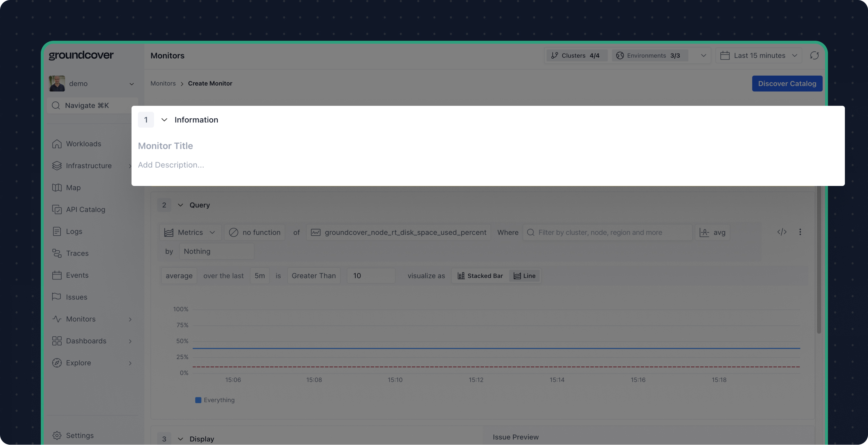Image resolution: width=868 pixels, height=445 pixels.
Task: Expand the demo account dropdown
Action: (132, 84)
